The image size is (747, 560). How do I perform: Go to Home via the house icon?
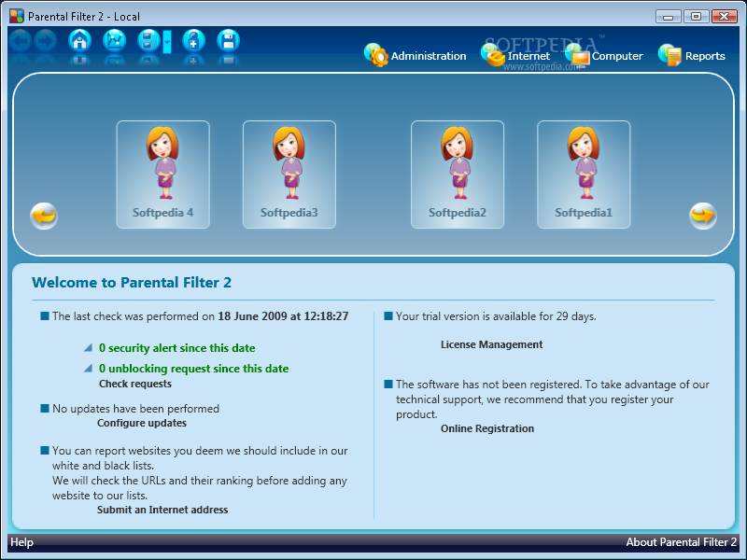point(80,41)
